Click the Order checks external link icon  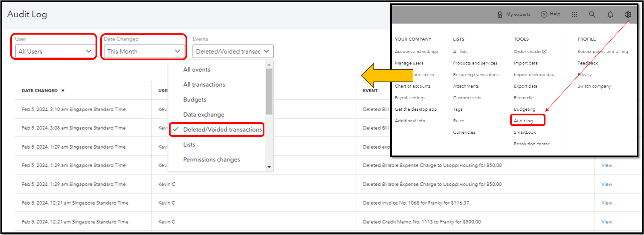[545, 52]
